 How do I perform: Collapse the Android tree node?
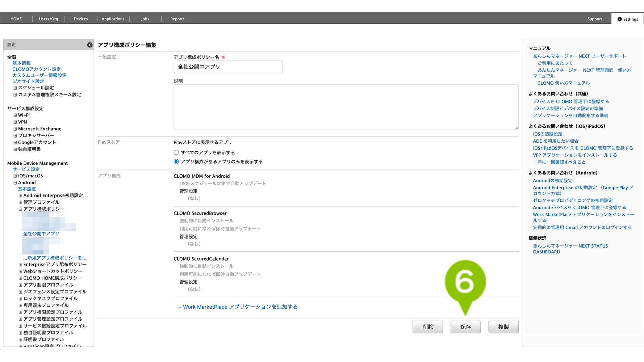[x=15, y=183]
